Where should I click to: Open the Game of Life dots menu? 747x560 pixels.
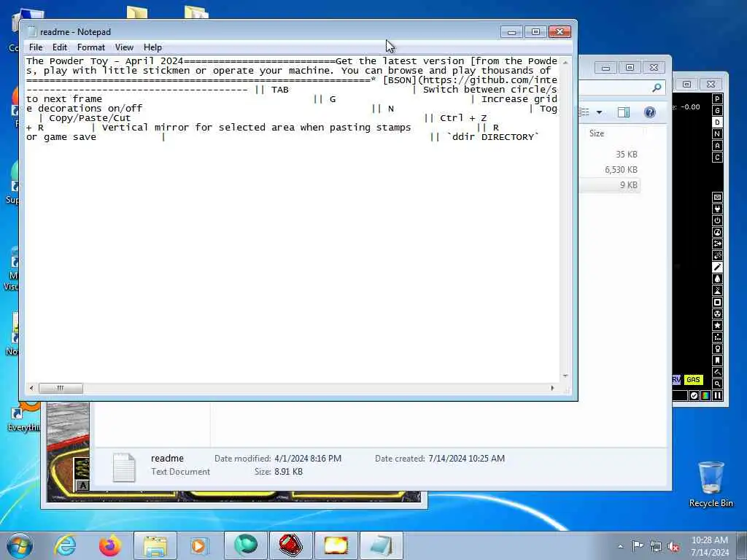click(x=717, y=337)
